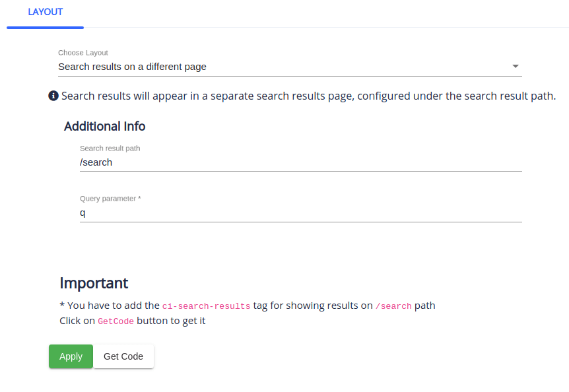
Task: Click the Additional Info heading
Action: click(x=104, y=126)
